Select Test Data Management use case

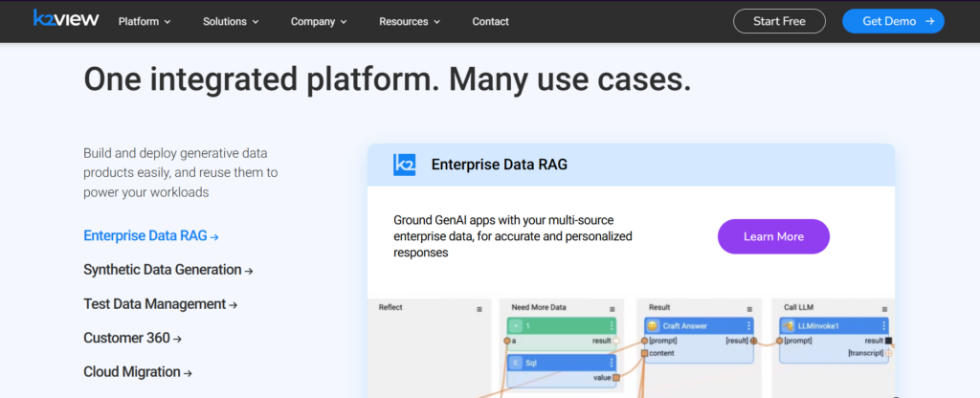tap(161, 304)
